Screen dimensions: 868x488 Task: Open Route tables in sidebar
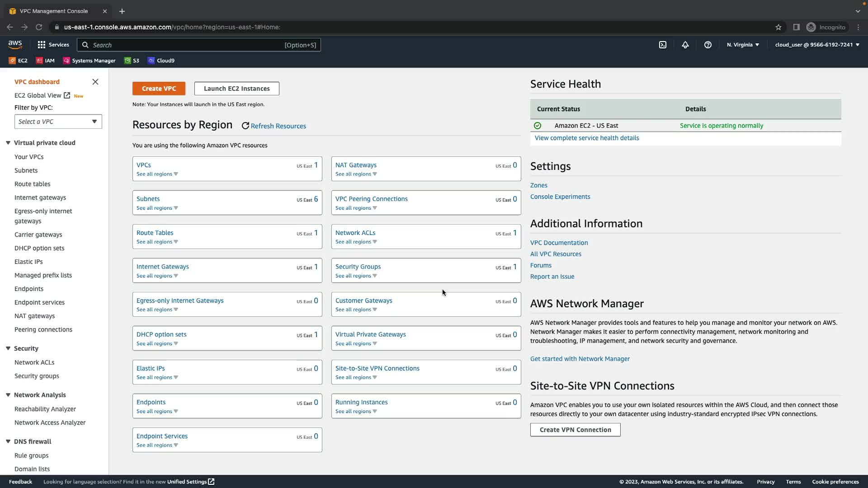pos(32,184)
